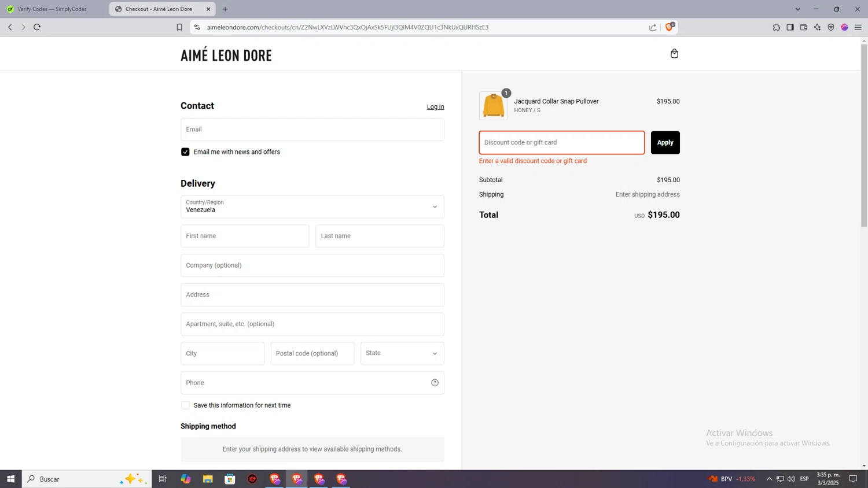Open Windows Start menu
This screenshot has width=868, height=488.
(10, 479)
